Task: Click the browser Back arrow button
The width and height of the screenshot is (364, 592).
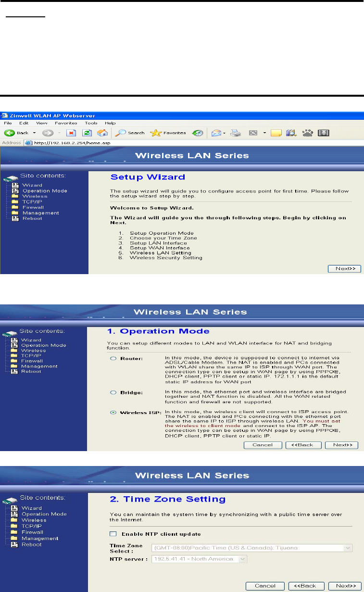Action: click(x=9, y=133)
